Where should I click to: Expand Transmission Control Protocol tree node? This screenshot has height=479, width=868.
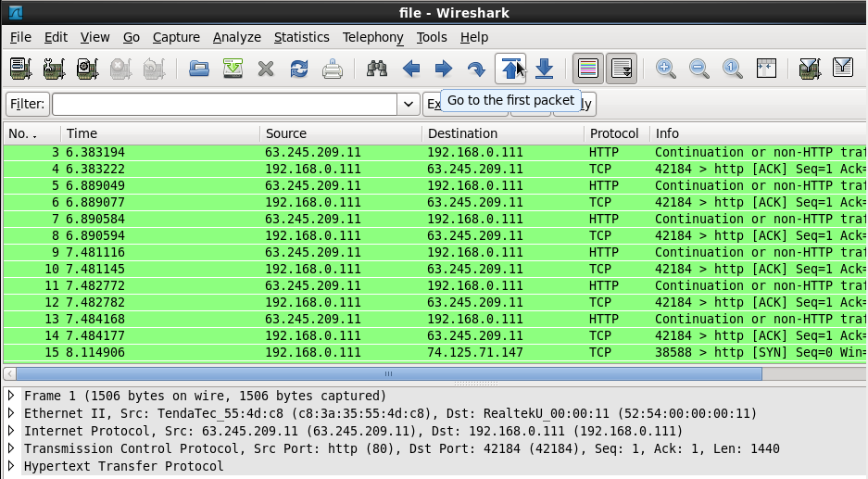10,448
